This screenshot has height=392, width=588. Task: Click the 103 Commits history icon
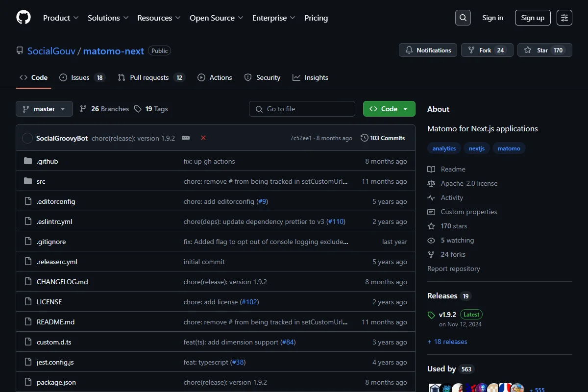[364, 138]
